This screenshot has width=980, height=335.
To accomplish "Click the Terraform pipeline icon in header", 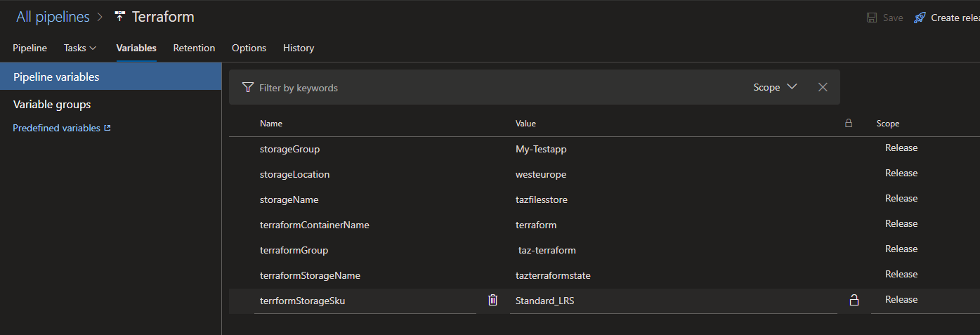I will (x=119, y=17).
